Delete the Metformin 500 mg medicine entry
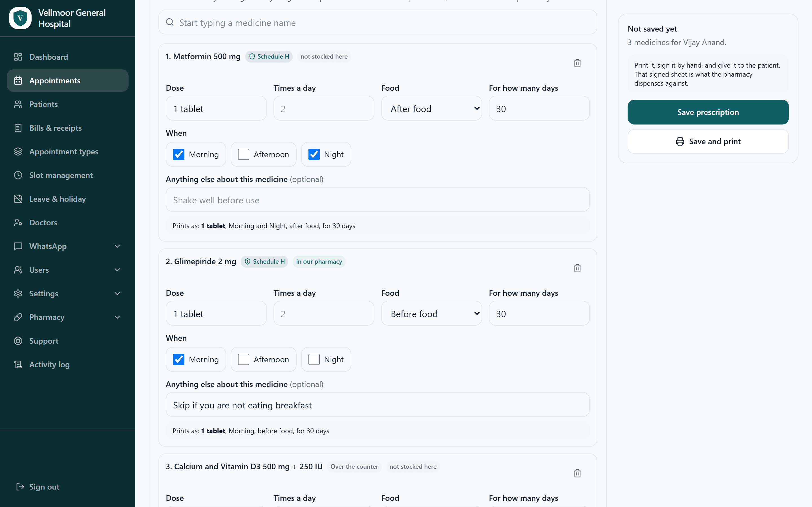This screenshot has width=812, height=507. [x=577, y=63]
